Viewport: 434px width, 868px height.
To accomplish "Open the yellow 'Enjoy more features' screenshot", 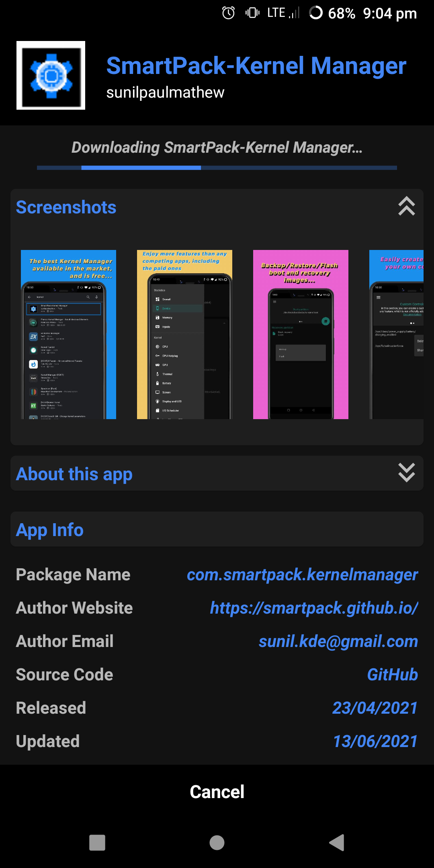I will pos(184,334).
